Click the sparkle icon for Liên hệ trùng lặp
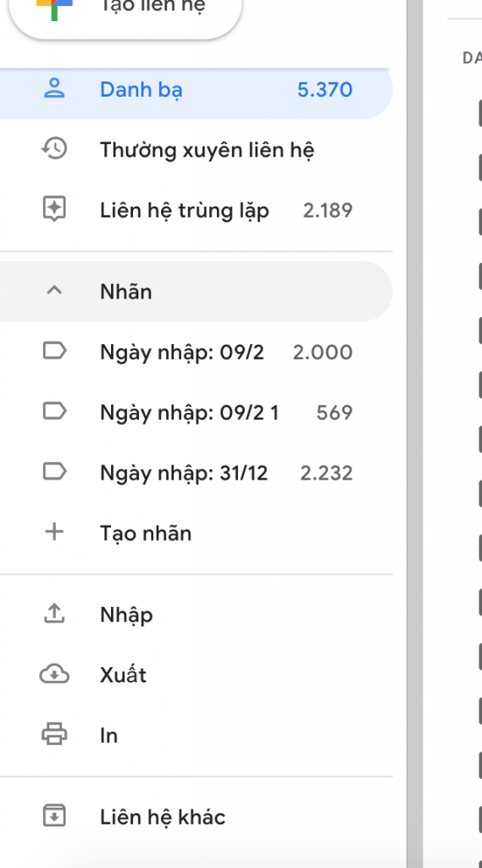Image resolution: width=482 pixels, height=868 pixels. [x=54, y=210]
